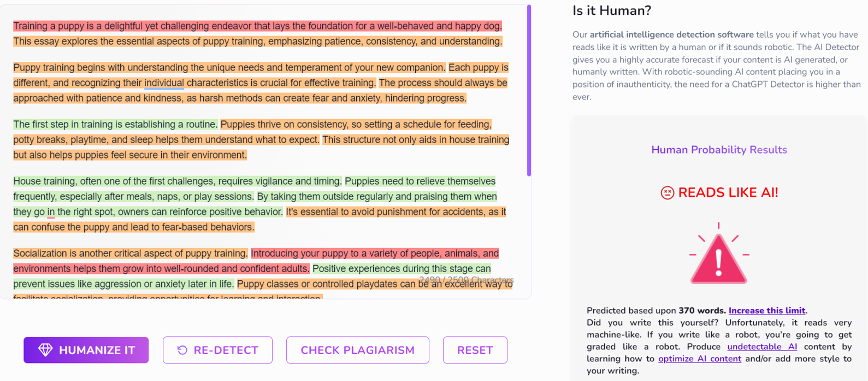Click the sad-face emoji beside READS LIKE AI
The image size is (868, 381).
click(x=668, y=192)
